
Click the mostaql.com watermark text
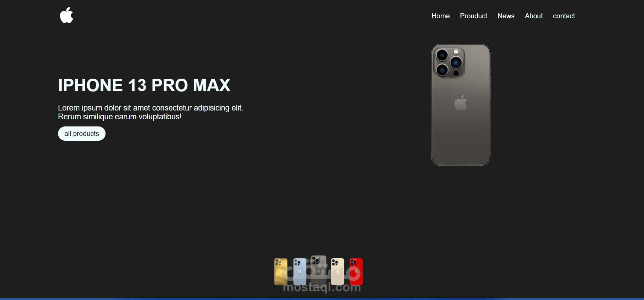pyautogui.click(x=322, y=287)
